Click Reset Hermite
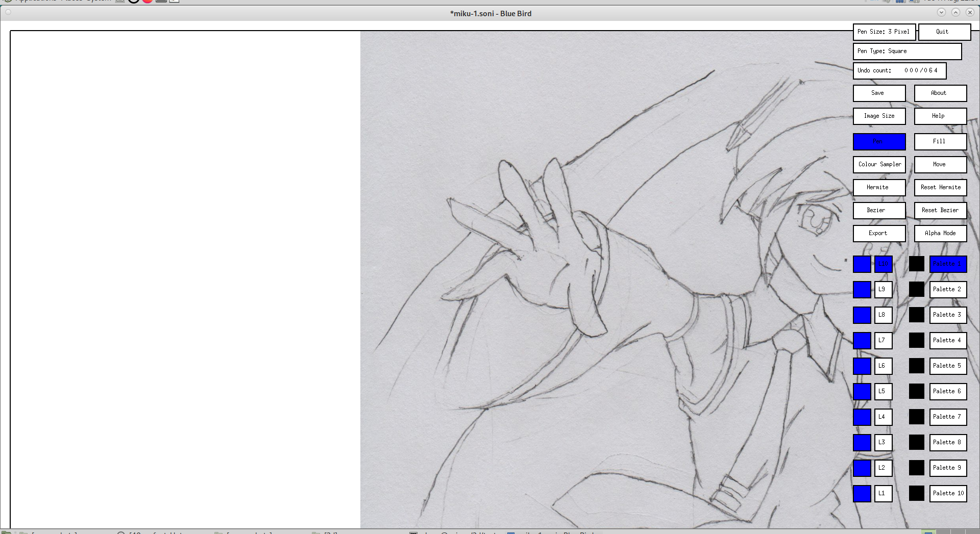The width and height of the screenshot is (980, 534). [x=940, y=188]
